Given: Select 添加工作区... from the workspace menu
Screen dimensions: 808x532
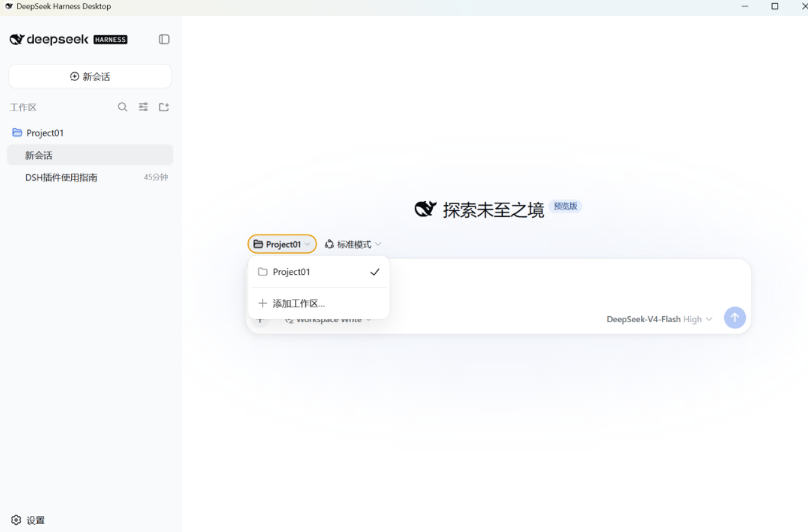Looking at the screenshot, I should tap(319, 303).
